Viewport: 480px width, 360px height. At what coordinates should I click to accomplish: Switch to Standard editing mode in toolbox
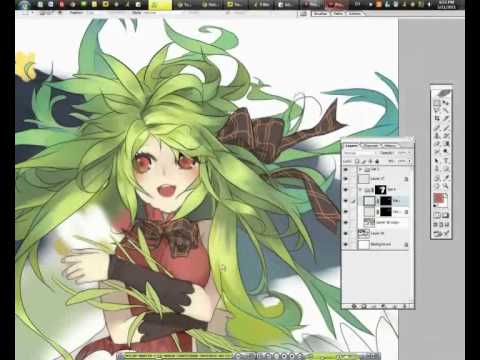coord(437,216)
